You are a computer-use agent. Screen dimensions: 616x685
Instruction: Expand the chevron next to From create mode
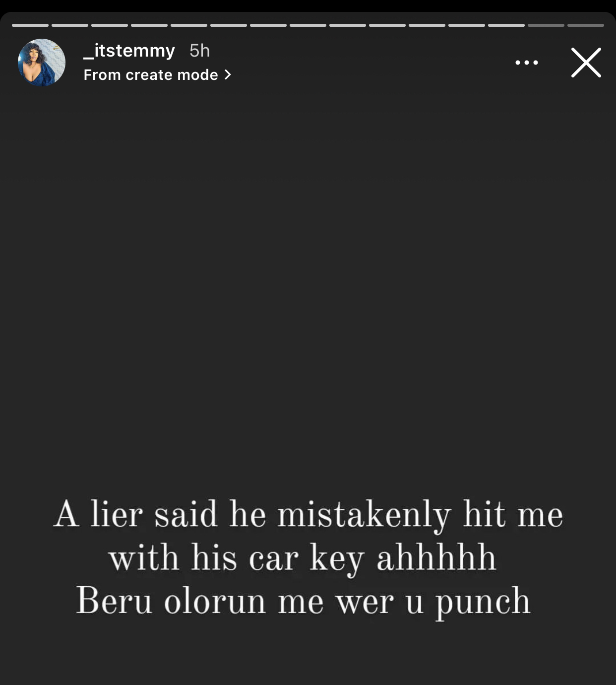point(228,75)
